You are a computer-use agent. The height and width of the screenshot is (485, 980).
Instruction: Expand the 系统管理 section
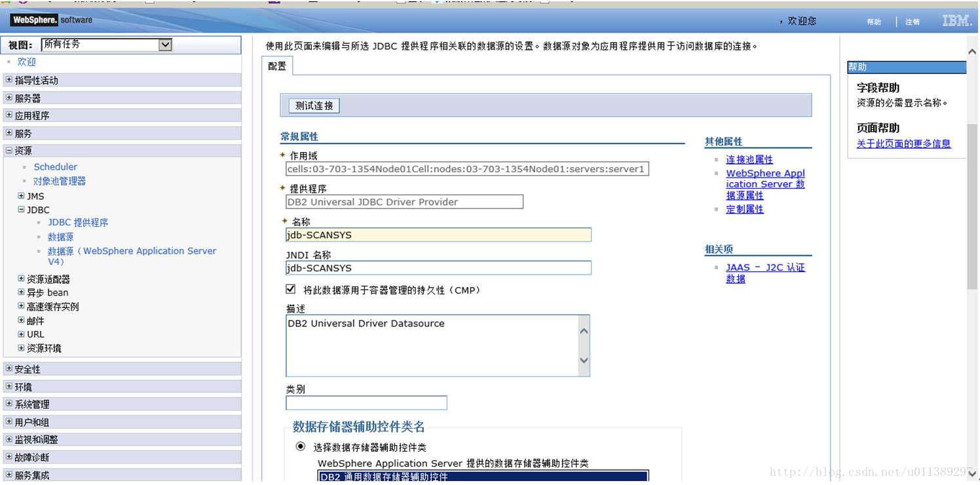9,404
